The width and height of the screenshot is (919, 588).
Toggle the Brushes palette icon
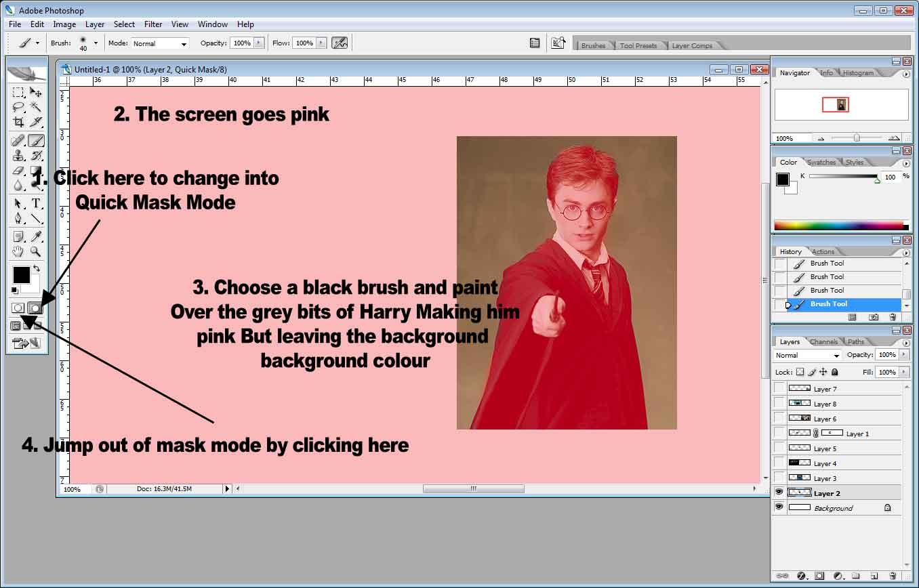[535, 43]
